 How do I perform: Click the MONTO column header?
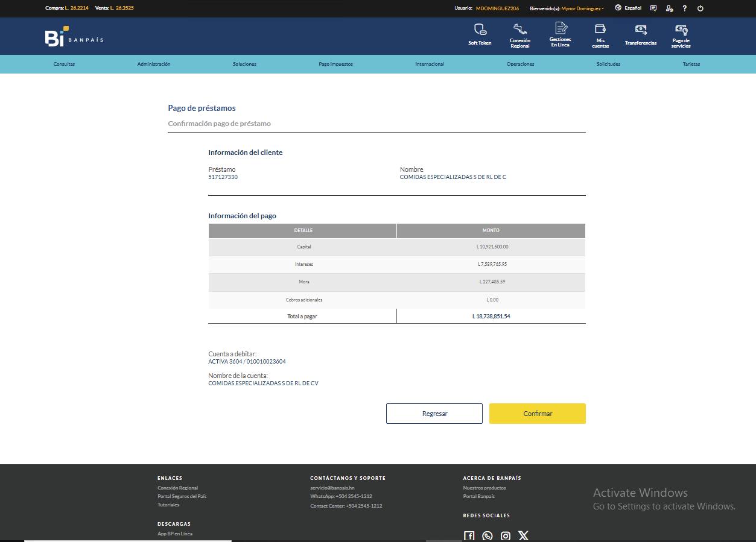491,230
